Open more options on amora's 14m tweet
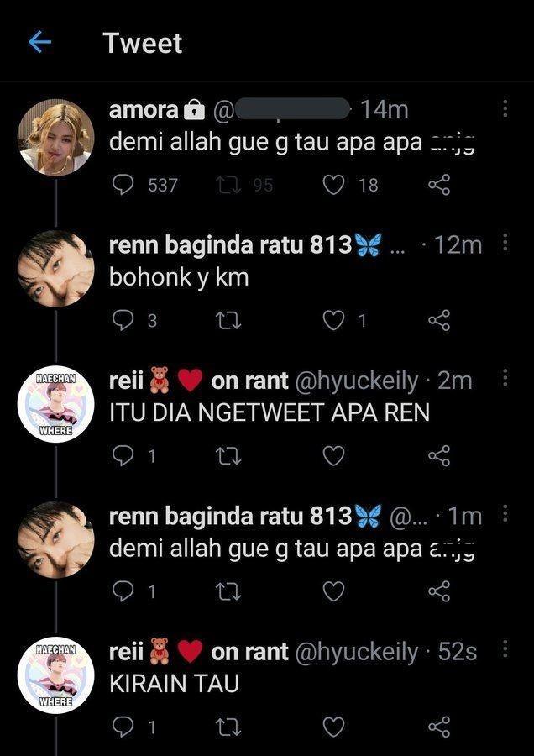This screenshot has width=534, height=756. (505, 108)
